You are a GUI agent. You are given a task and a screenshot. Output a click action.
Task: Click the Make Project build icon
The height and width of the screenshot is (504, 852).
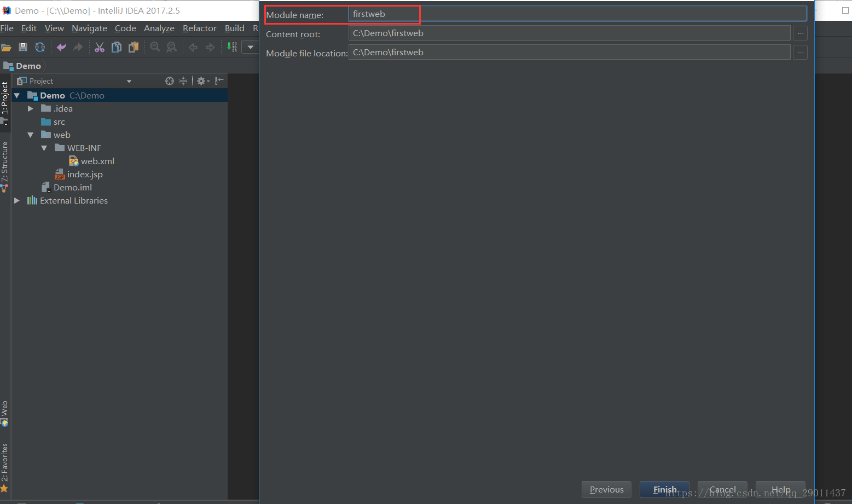tap(232, 47)
